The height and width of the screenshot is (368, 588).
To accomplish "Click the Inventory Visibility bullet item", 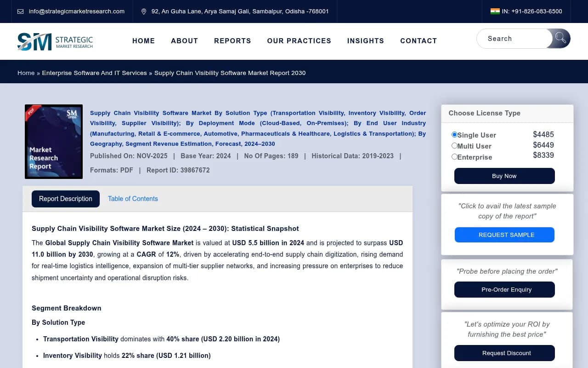I will click(x=127, y=356).
